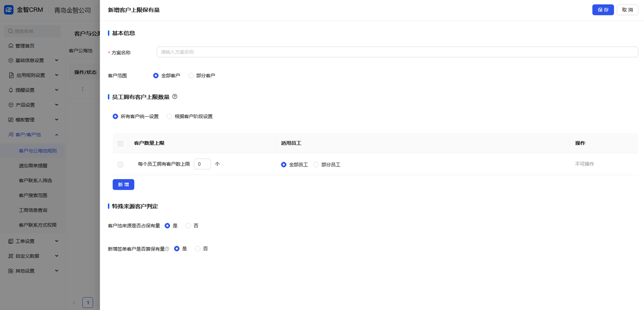Click the 客户数上限 number input

(202, 164)
